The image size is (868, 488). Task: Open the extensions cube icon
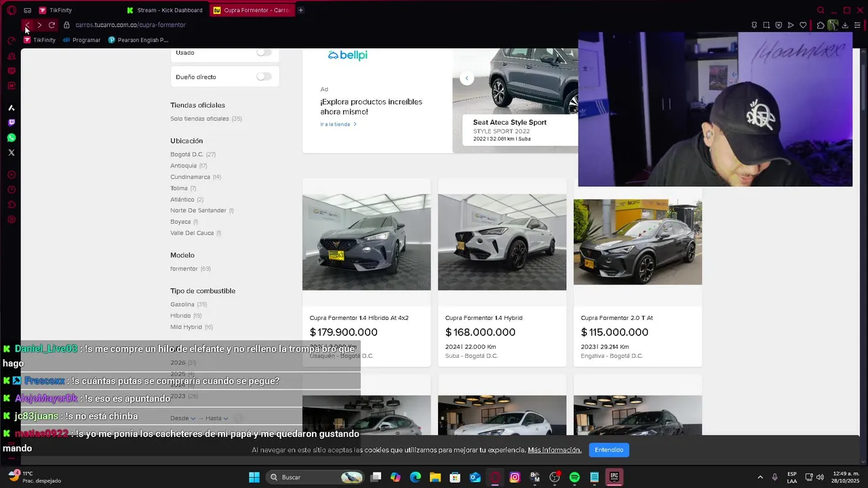click(821, 25)
